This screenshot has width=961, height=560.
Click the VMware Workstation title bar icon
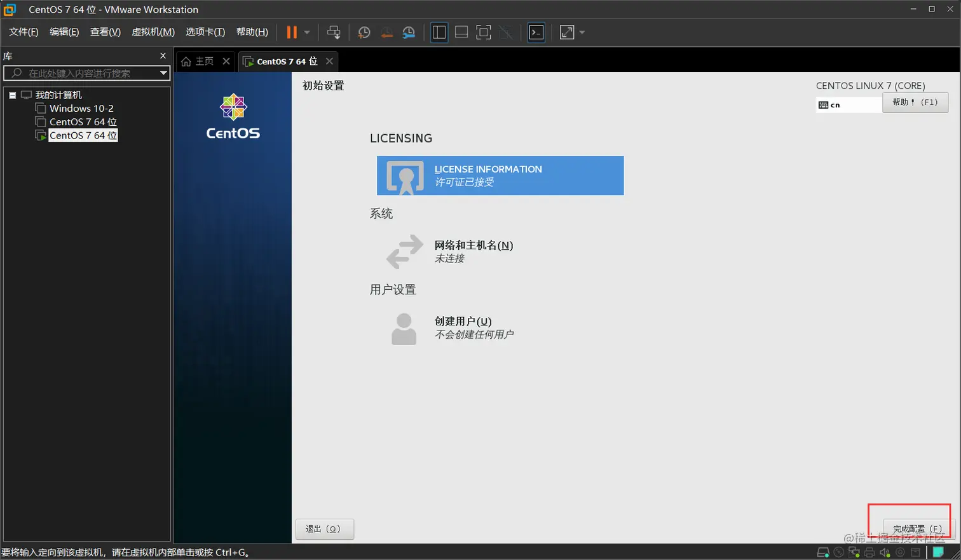coord(10,10)
